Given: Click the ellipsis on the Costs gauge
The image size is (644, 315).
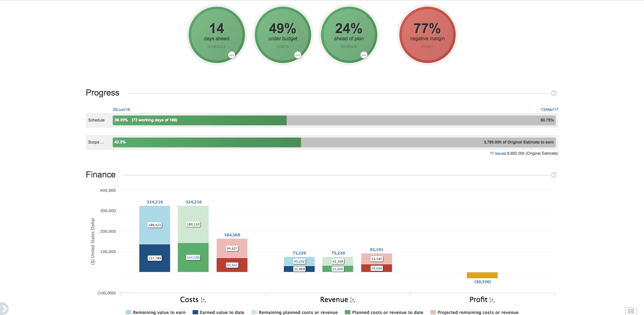Looking at the screenshot, I should [x=297, y=55].
